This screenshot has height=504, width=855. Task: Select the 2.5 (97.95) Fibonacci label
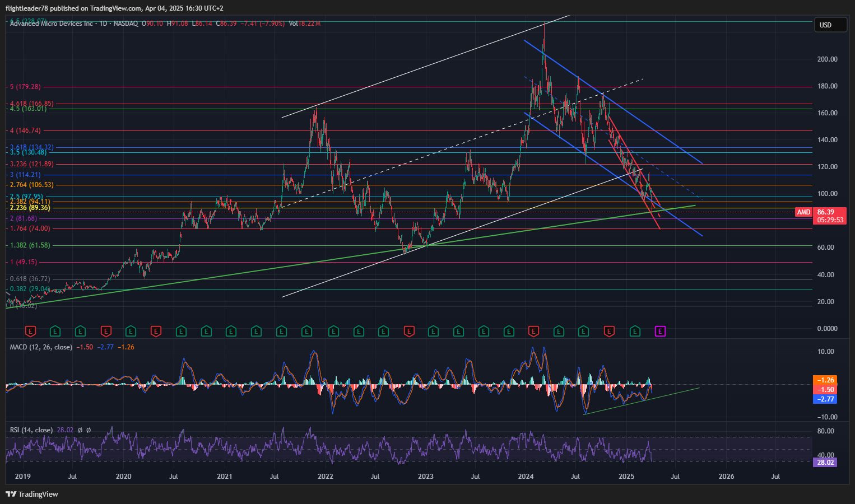[27, 197]
